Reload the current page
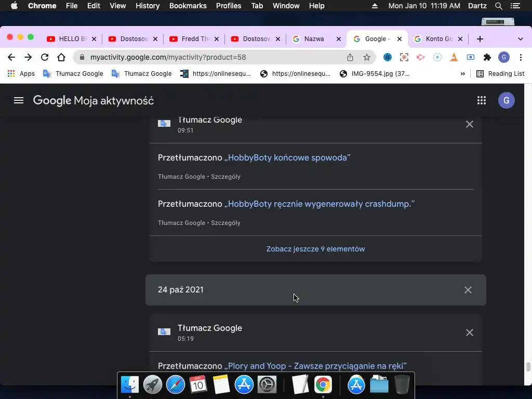This screenshot has width=532, height=399. pos(45,57)
